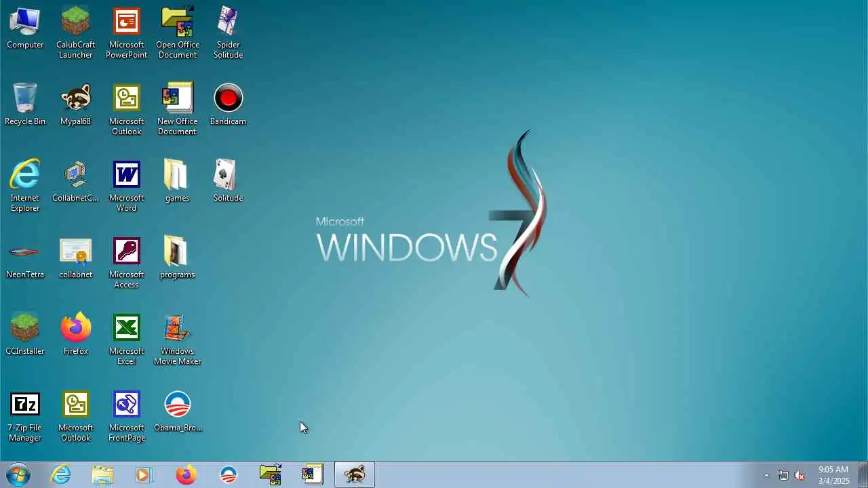Select the collabnet certificate icon
This screenshot has height=488, width=868.
[75, 258]
